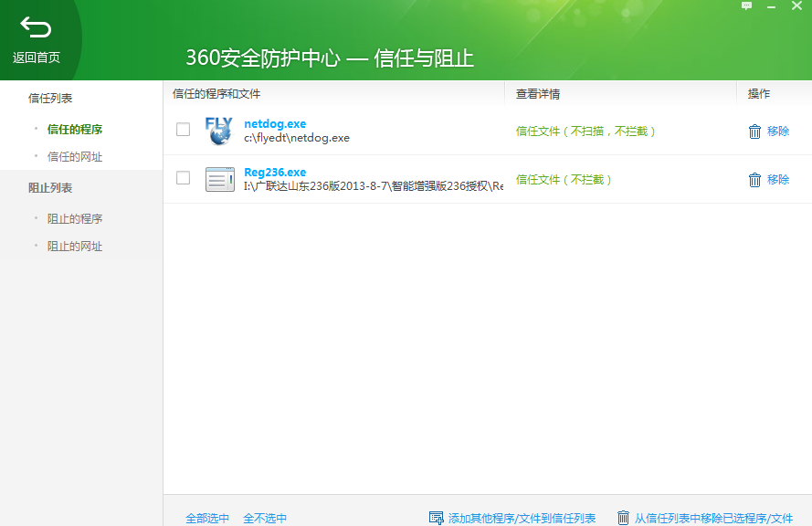Viewport: 812px width, 526px height.
Task: Open the Reg236.exe file name link
Action: [275, 173]
